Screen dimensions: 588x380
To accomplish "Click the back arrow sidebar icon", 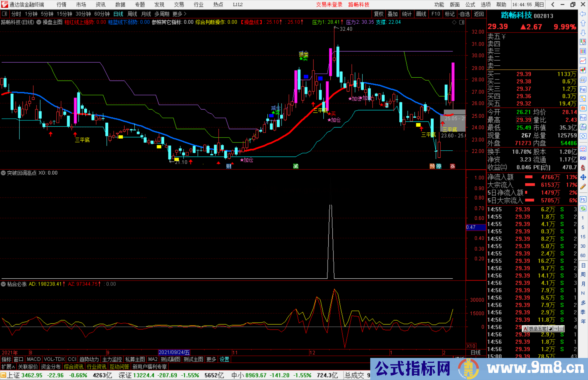I will pos(583,14).
